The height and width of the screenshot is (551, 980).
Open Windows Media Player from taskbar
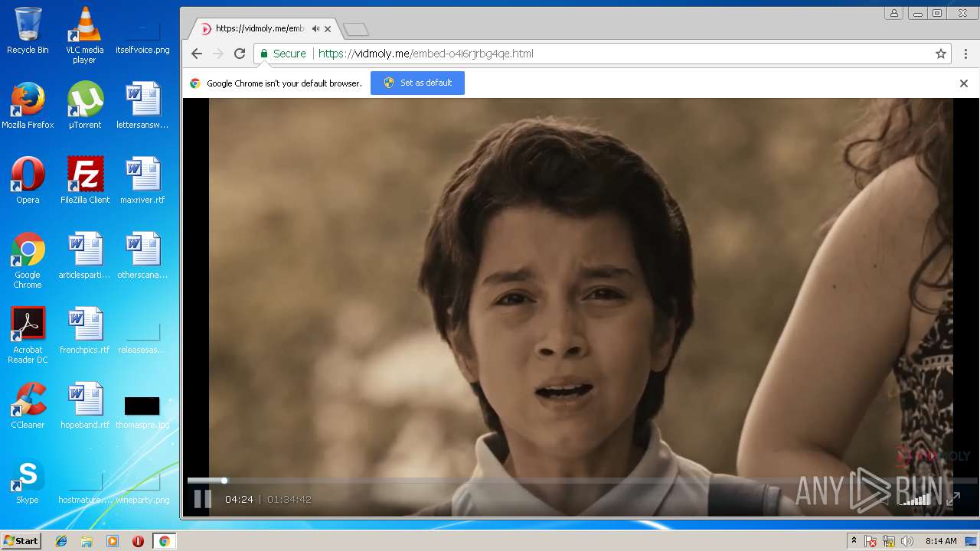coord(113,541)
